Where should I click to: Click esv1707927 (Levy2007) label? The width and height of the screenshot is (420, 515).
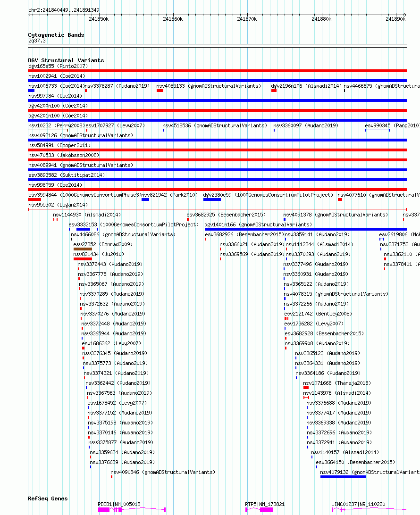115,125
